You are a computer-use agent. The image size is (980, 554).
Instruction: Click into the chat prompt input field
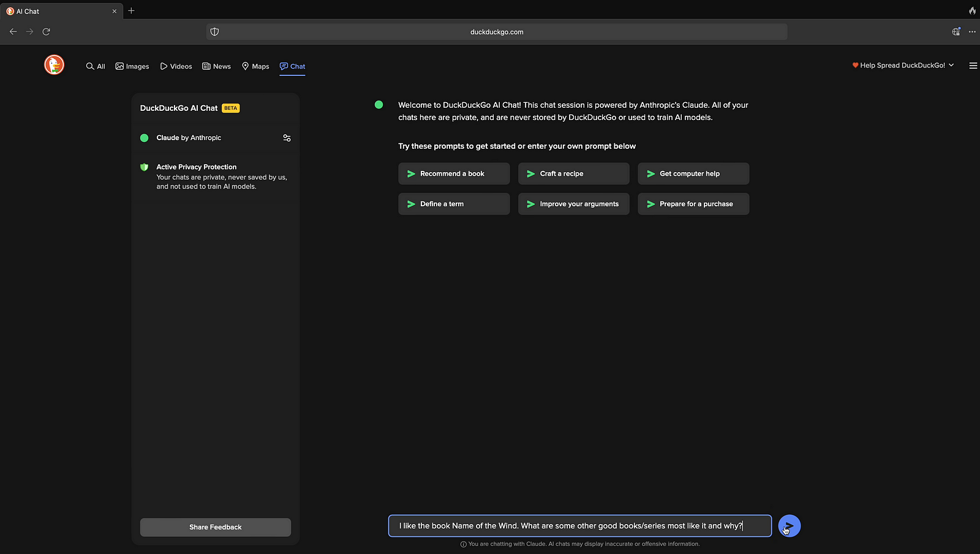579,526
